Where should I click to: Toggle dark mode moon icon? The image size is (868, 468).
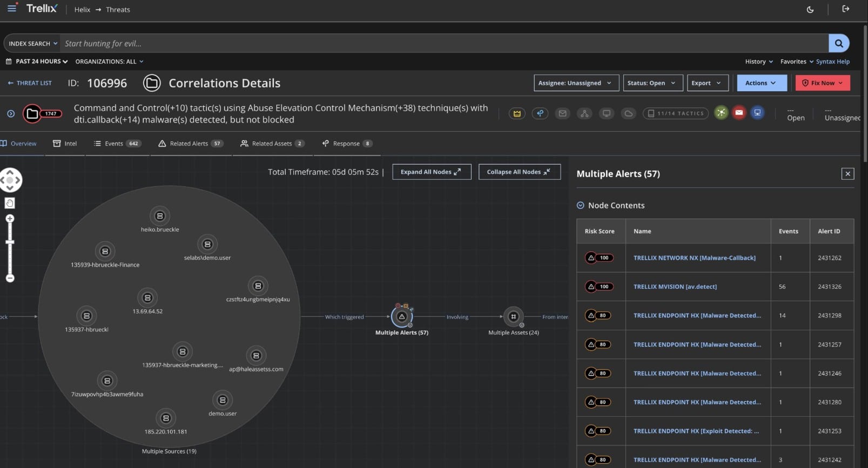[810, 9]
